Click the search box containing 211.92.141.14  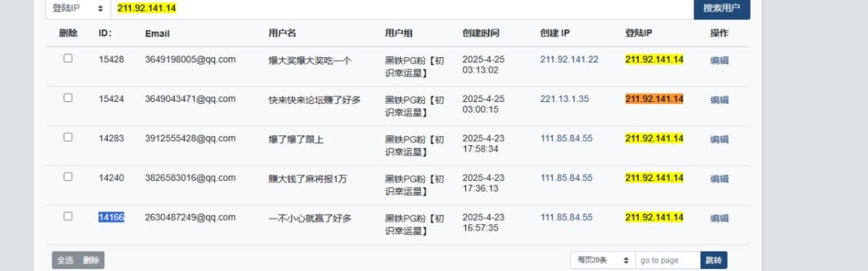pyautogui.click(x=401, y=9)
